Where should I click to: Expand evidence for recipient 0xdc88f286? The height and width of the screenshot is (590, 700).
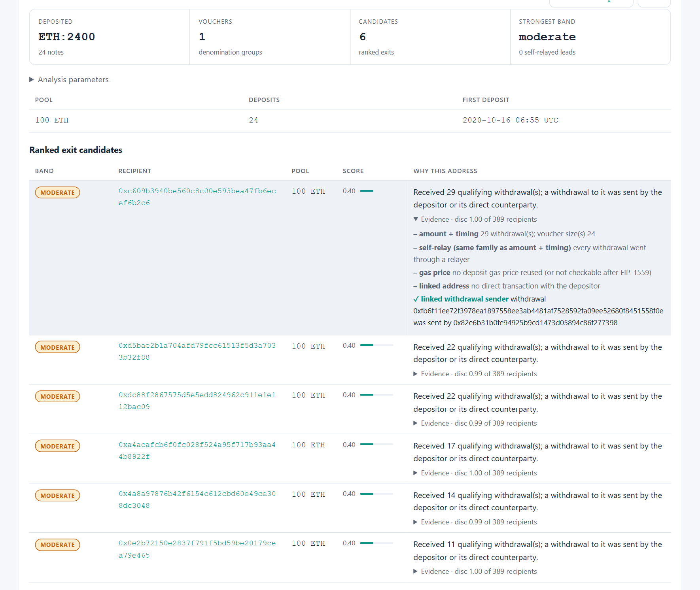[x=475, y=423]
